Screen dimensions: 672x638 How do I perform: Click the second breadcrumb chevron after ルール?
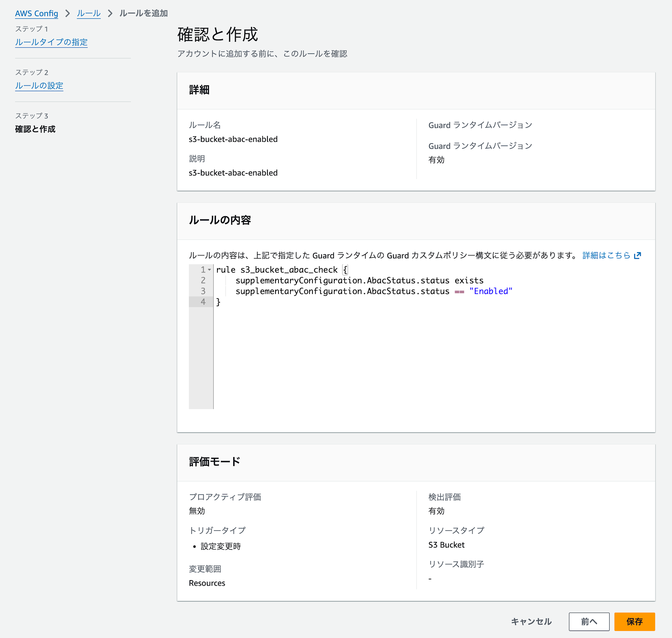(x=110, y=13)
